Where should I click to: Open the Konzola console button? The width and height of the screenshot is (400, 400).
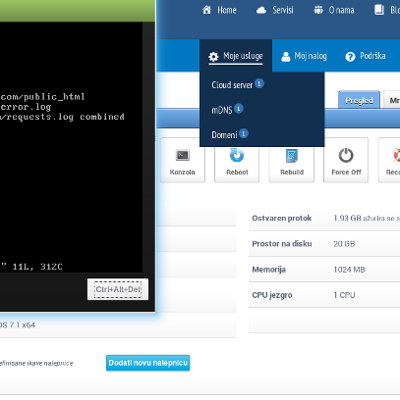(182, 160)
